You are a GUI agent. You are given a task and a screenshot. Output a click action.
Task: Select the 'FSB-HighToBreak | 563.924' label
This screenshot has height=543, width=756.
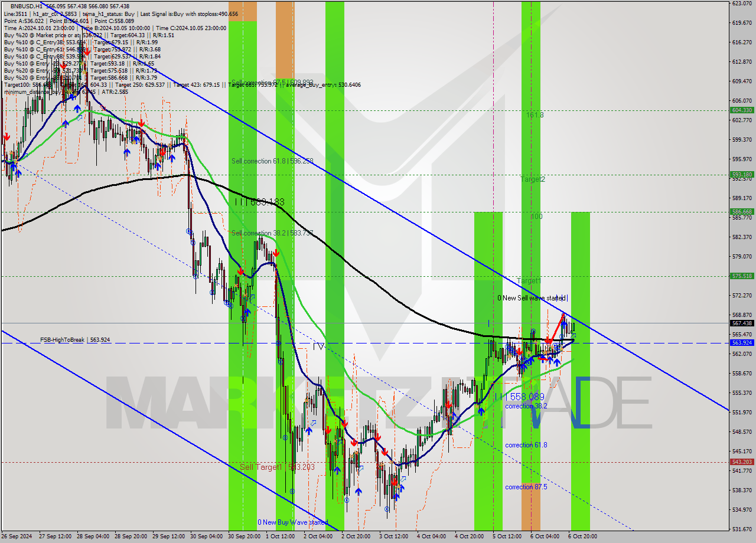[75, 340]
